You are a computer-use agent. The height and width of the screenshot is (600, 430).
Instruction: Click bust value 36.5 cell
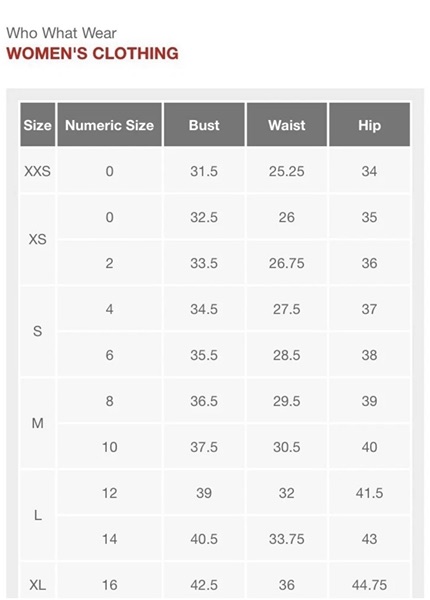click(x=204, y=401)
